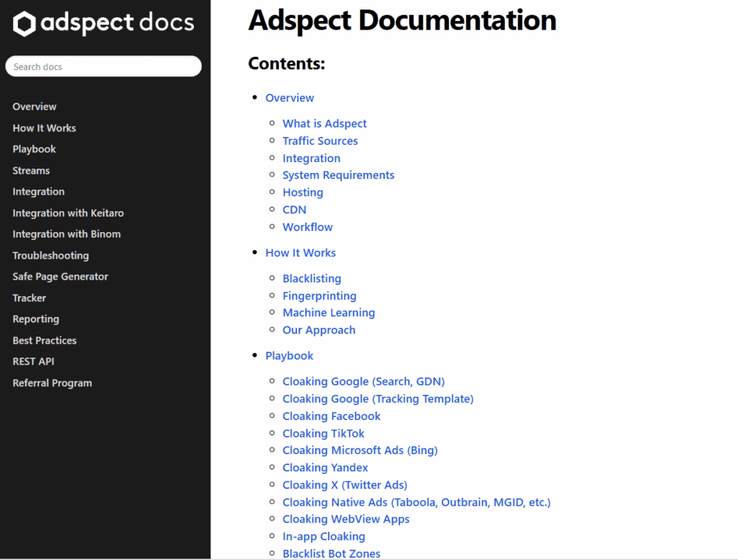
Task: Open Referral Program sidebar entry
Action: coord(52,383)
